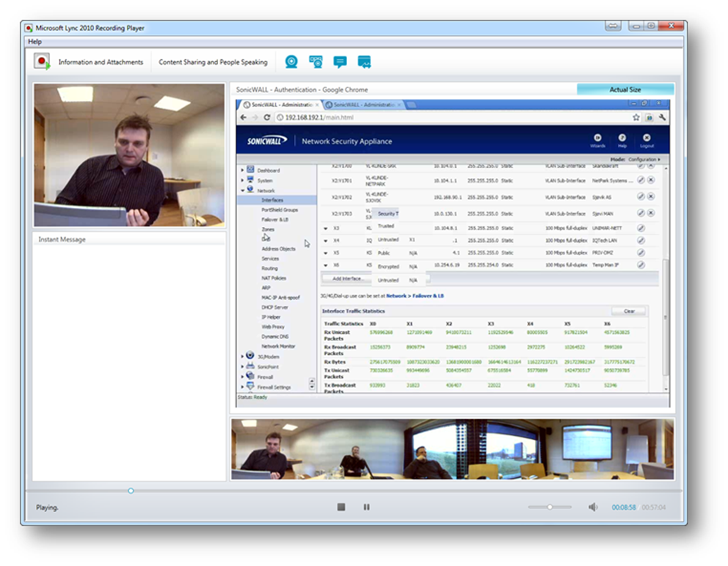
Task: Clear the Interface Traffic Statistics
Action: coord(629,311)
